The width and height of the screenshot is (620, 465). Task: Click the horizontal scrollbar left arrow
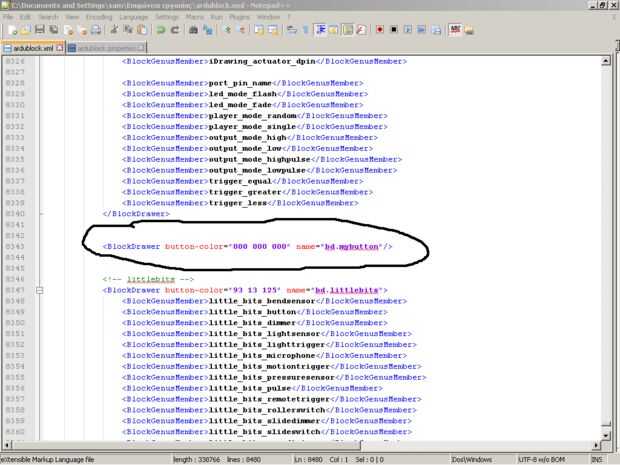pos(7,445)
